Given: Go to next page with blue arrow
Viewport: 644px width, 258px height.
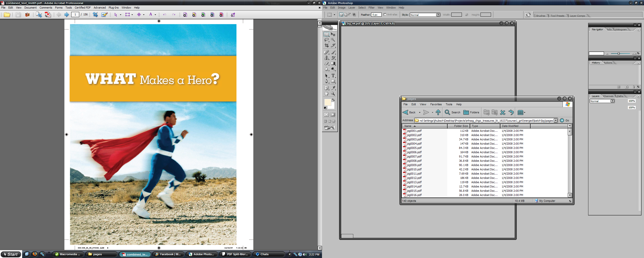Looking at the screenshot, I should 66,15.
